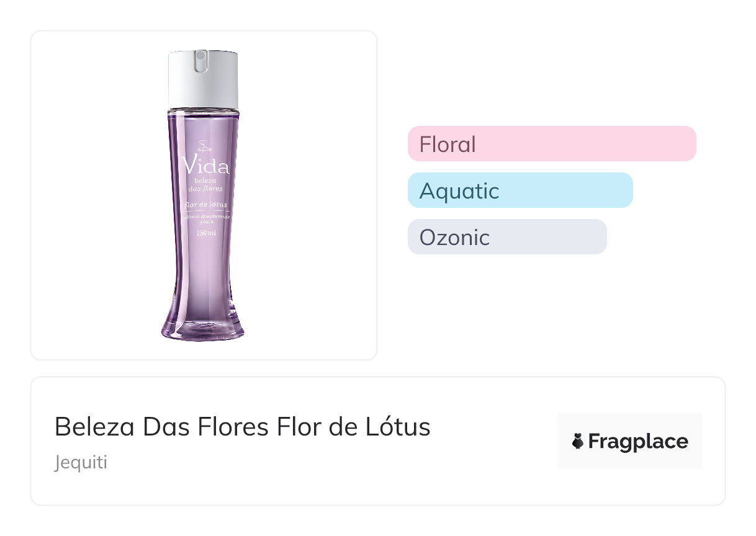Open the Beleza Das Flores Flor de Lótus title
The width and height of the screenshot is (756, 536).
point(243,427)
